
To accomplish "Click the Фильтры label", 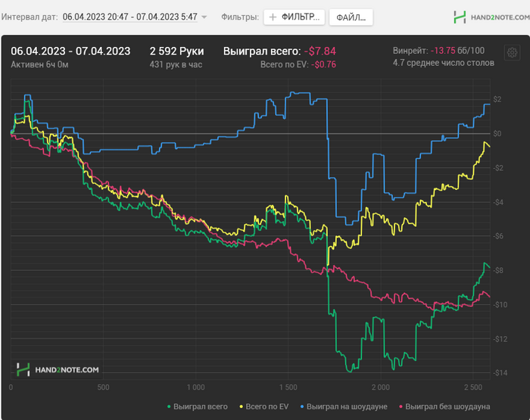I will coord(240,17).
